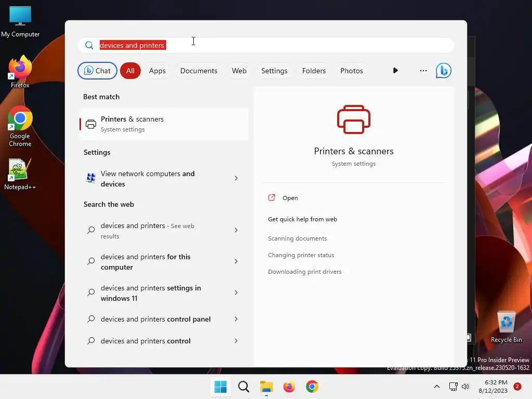This screenshot has height=399, width=532.
Task: Expand chevron for 'See web results' suggestion
Action: 236,230
